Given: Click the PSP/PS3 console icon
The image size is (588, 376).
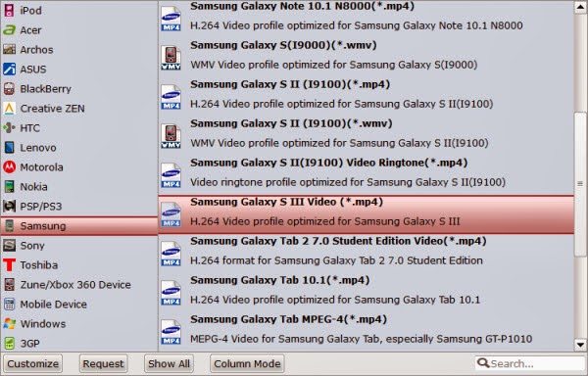Looking at the screenshot, I should coord(9,206).
